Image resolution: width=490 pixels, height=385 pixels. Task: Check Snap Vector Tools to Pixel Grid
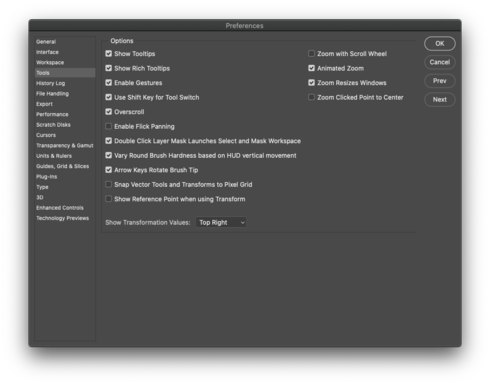pos(109,184)
